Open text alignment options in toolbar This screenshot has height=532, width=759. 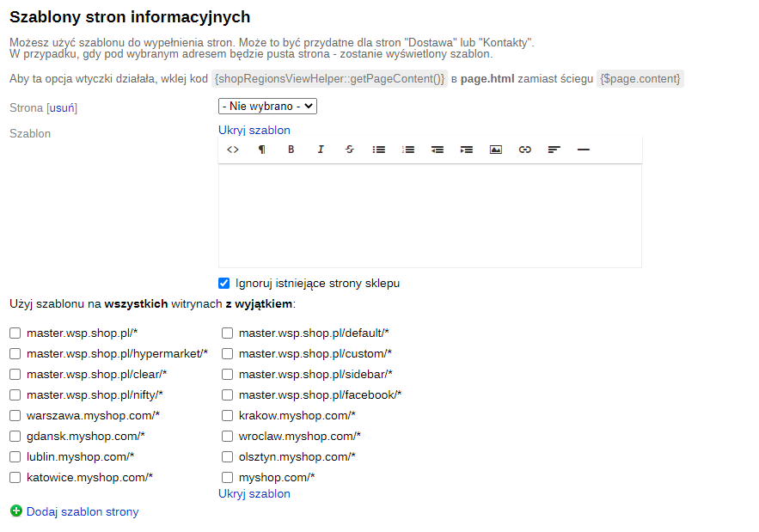pos(554,150)
